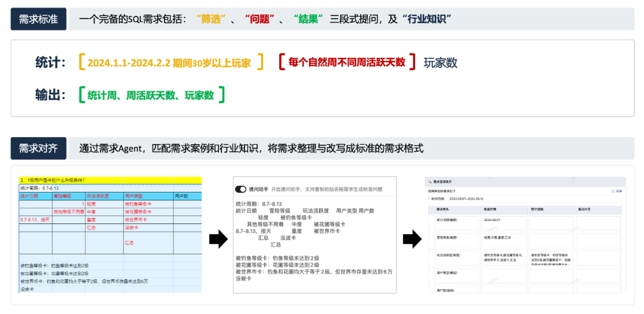Toggle the 提问助手 switch on
Image resolution: width=644 pixels, height=314 pixels.
(x=241, y=189)
